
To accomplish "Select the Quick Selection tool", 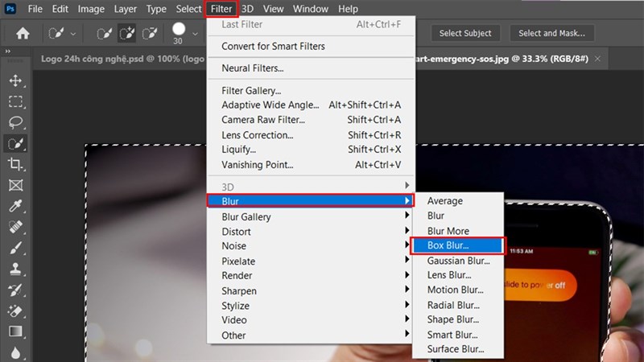I will (15, 144).
